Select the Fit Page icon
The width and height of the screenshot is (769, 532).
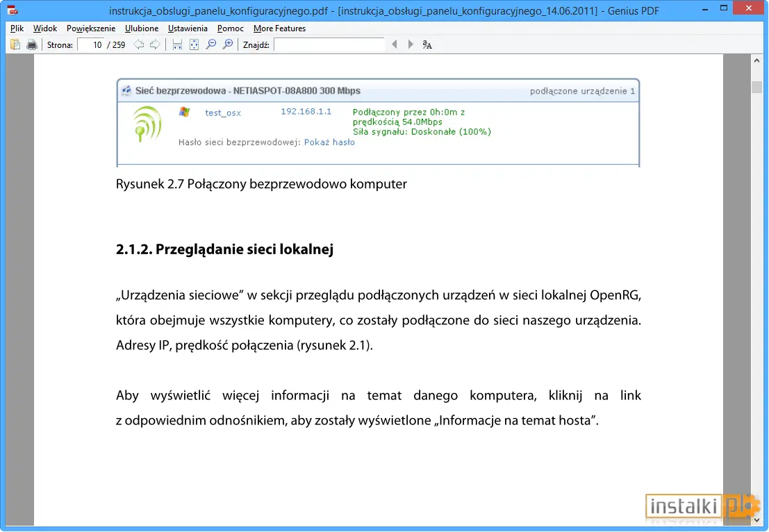pyautogui.click(x=195, y=44)
